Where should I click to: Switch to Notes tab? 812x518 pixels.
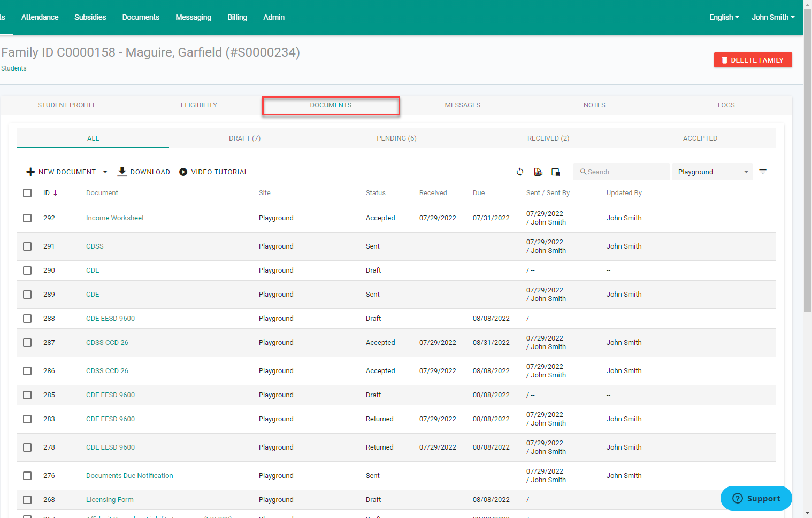pos(594,105)
